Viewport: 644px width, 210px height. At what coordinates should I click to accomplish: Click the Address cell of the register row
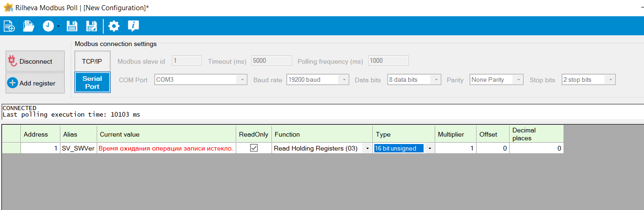pos(40,148)
